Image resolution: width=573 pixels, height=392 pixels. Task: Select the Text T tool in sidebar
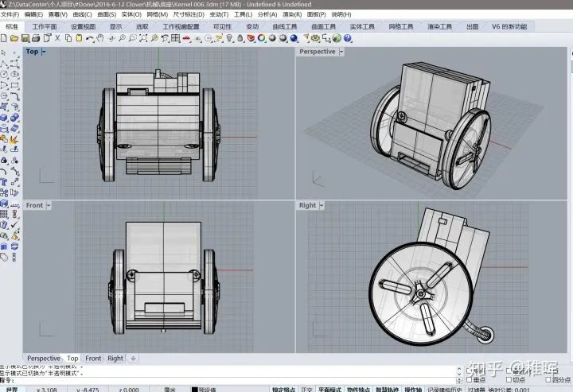click(x=4, y=181)
